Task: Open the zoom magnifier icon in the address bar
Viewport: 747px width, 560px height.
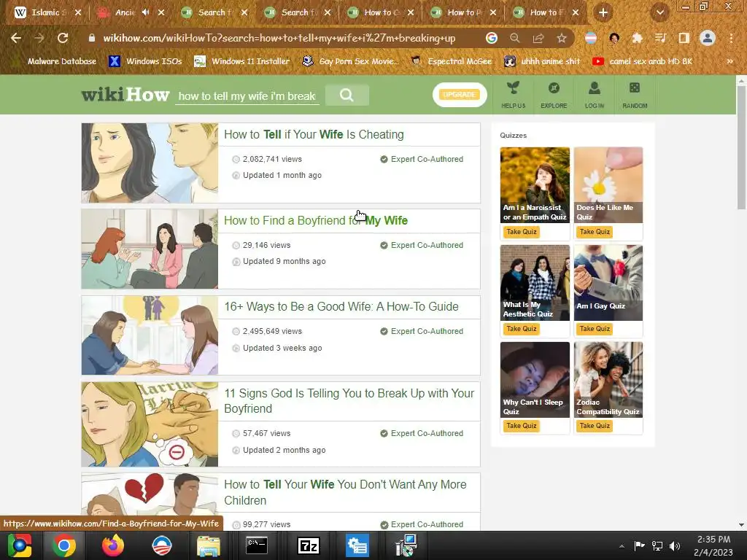Action: pos(514,38)
